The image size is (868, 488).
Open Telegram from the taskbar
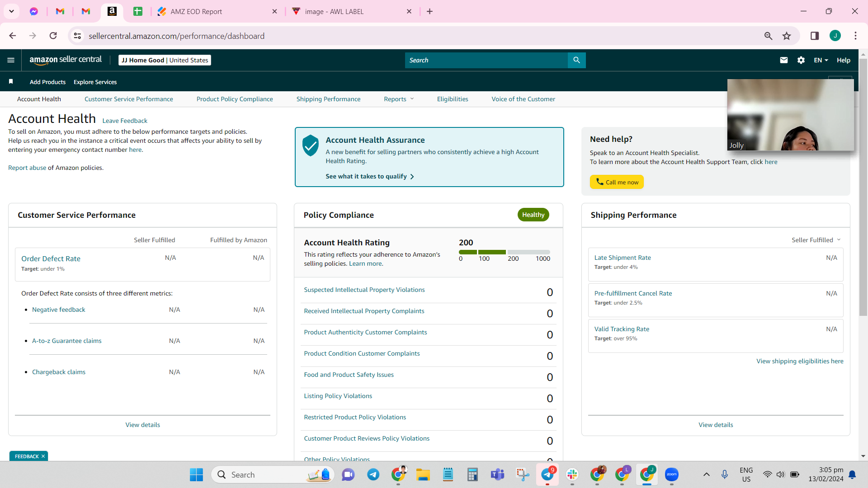[373, 474]
